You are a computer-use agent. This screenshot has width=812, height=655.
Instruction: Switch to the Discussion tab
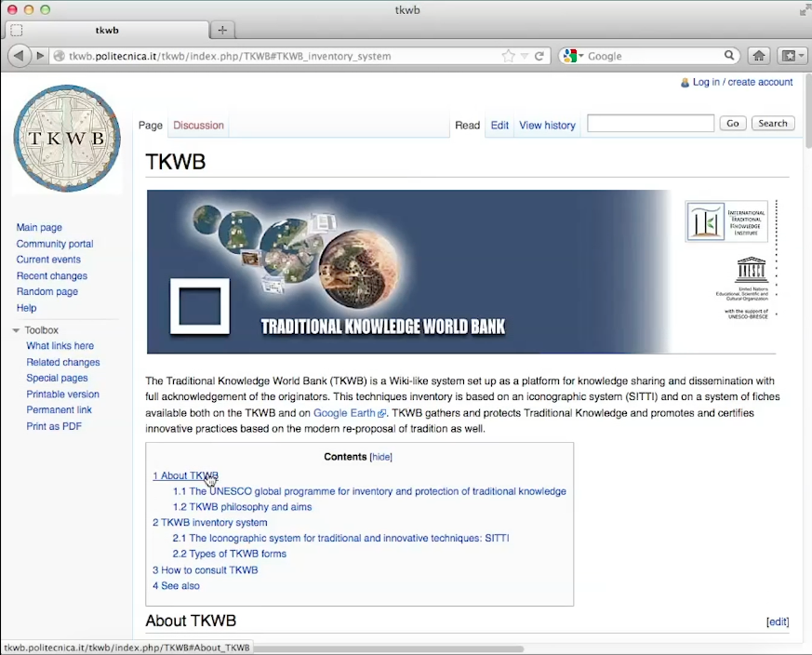pyautogui.click(x=198, y=126)
